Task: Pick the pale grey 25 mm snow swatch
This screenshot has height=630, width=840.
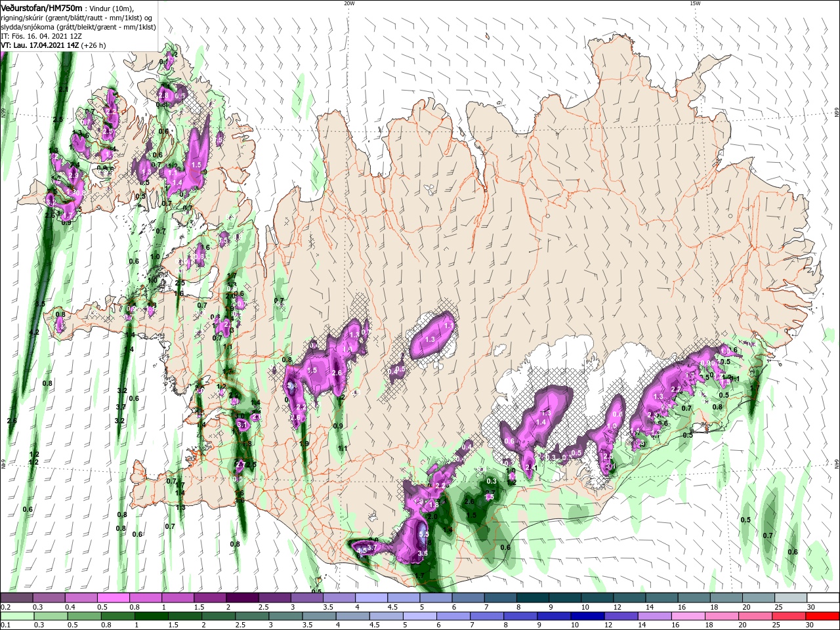Action: point(791,598)
